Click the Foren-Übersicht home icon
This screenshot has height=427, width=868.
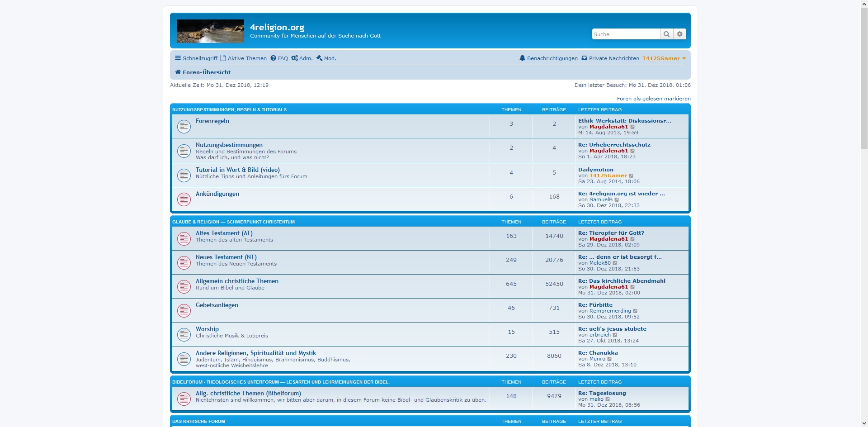click(x=178, y=72)
